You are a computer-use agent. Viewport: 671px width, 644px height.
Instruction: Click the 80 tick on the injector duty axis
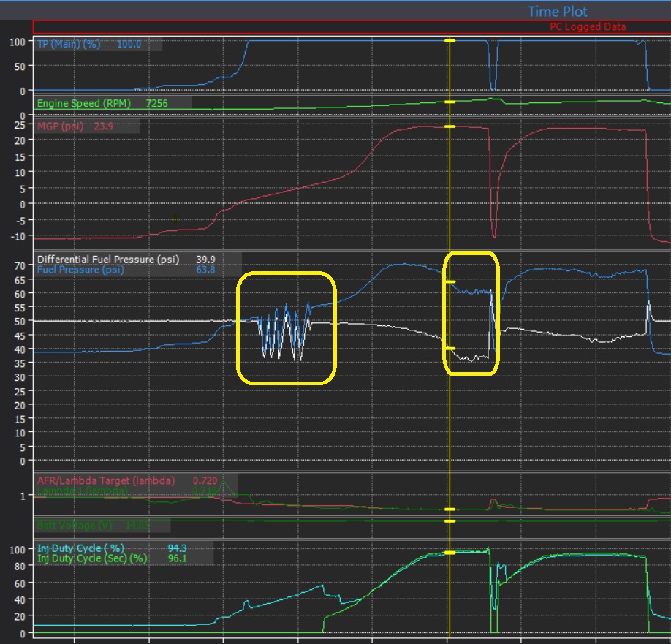[20, 566]
